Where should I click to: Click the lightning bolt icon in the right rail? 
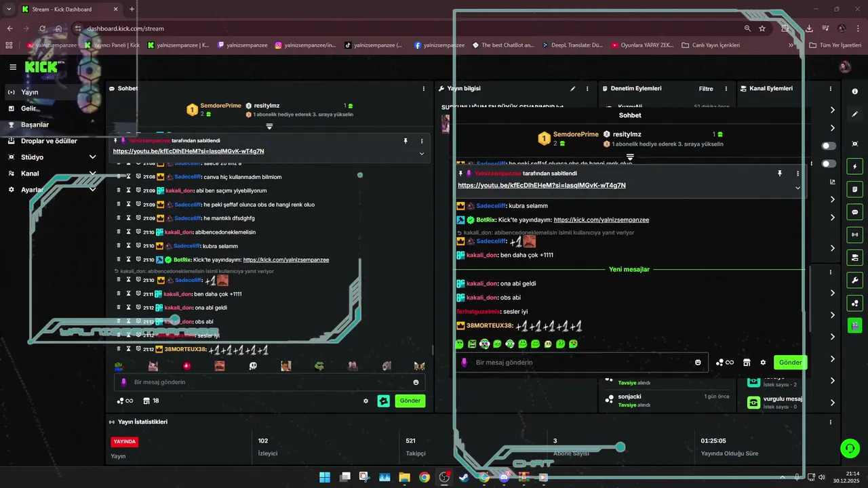(854, 167)
